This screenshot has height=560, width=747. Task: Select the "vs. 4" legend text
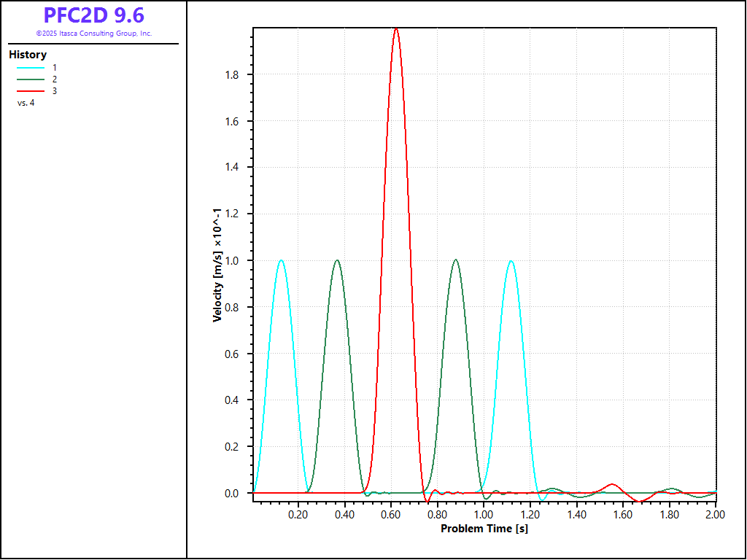[x=26, y=103]
